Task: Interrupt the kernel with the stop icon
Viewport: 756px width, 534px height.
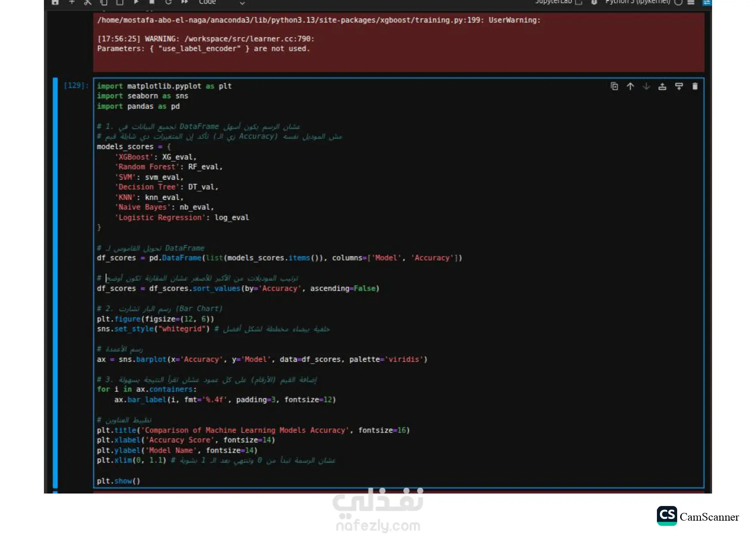Action: point(152,2)
